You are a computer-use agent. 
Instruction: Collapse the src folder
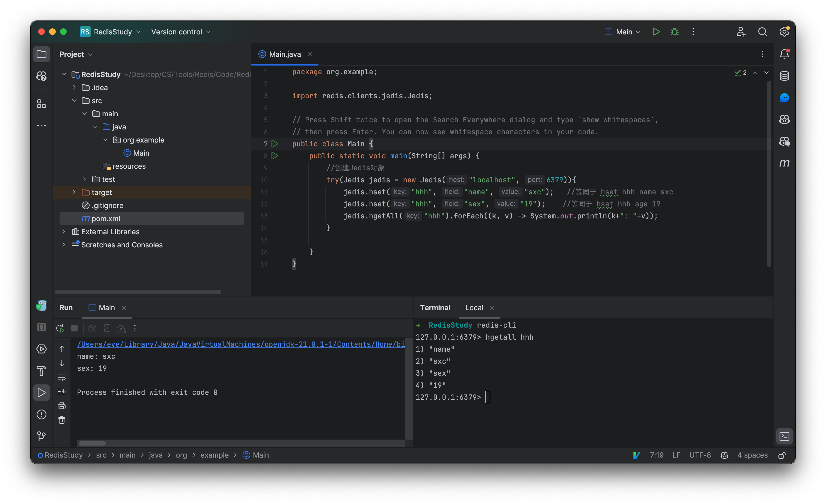[74, 100]
